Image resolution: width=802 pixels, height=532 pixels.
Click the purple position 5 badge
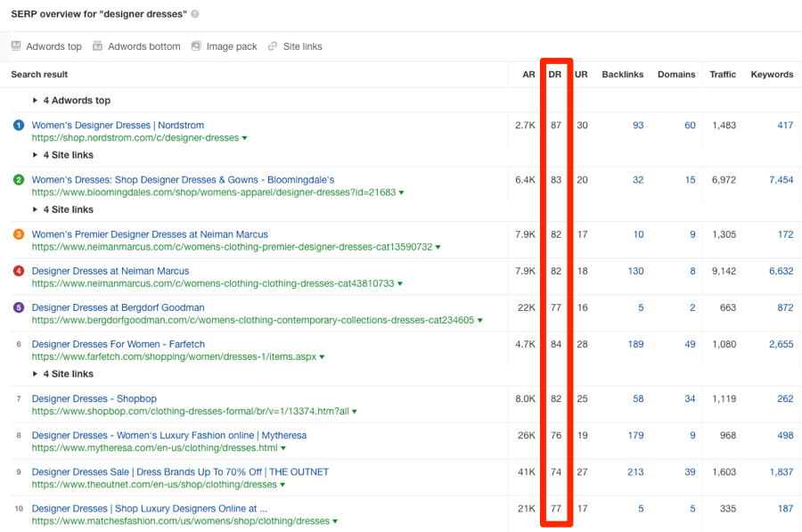[x=19, y=307]
